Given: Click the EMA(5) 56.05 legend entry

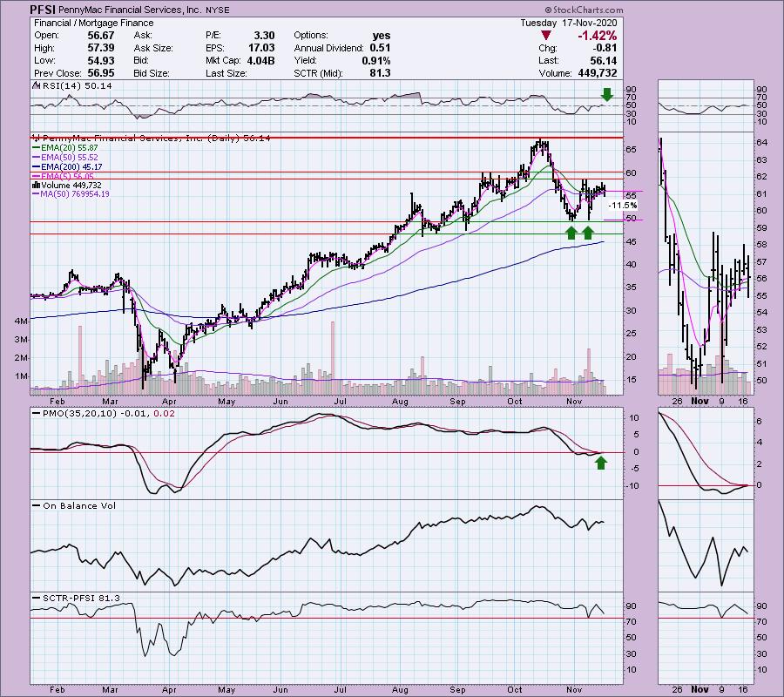Looking at the screenshot, I should tap(63, 177).
